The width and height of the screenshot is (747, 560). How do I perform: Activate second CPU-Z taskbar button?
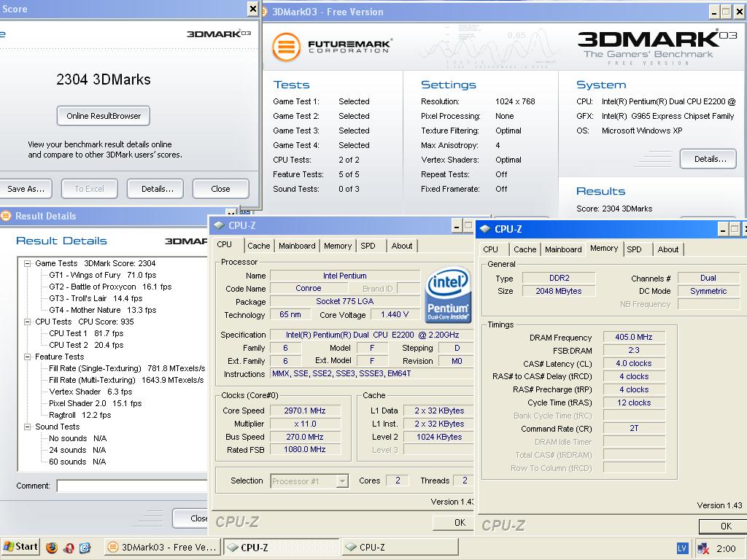pyautogui.click(x=400, y=547)
